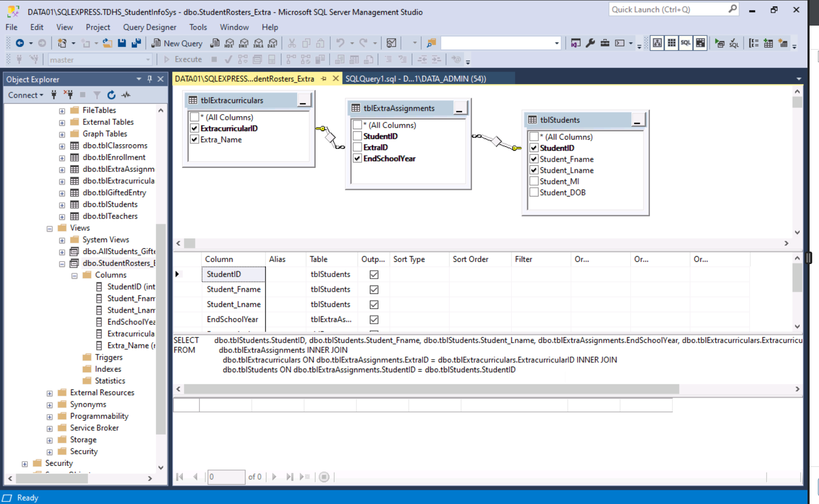Select dbo.tblTeachers in Object Explorer
This screenshot has width=819, height=504.
pos(110,216)
